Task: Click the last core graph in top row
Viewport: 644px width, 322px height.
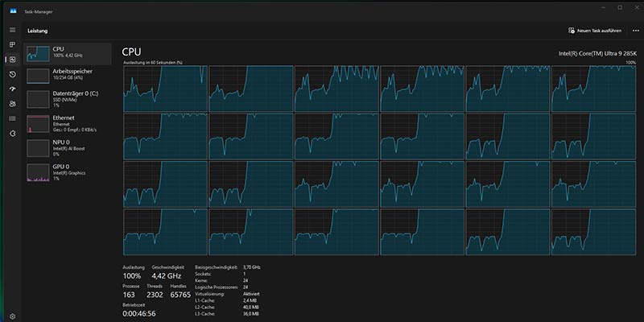Action: coord(593,89)
